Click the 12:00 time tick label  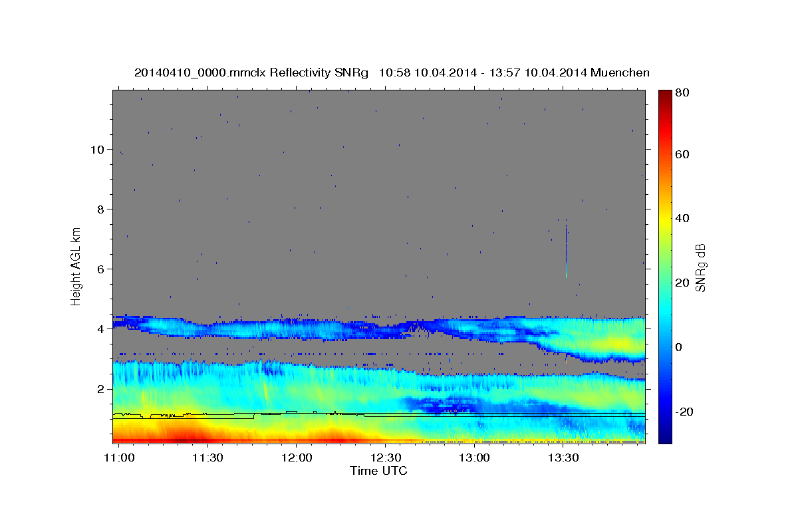[297, 458]
